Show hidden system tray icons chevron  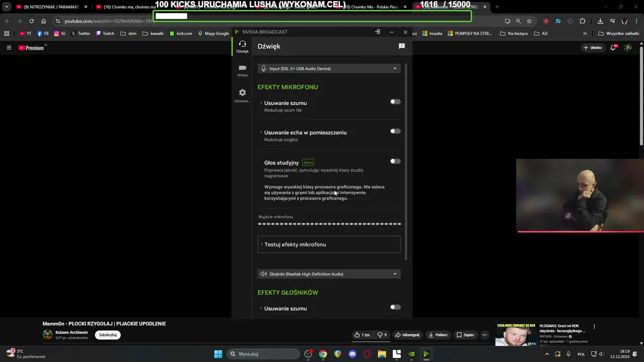(547, 354)
